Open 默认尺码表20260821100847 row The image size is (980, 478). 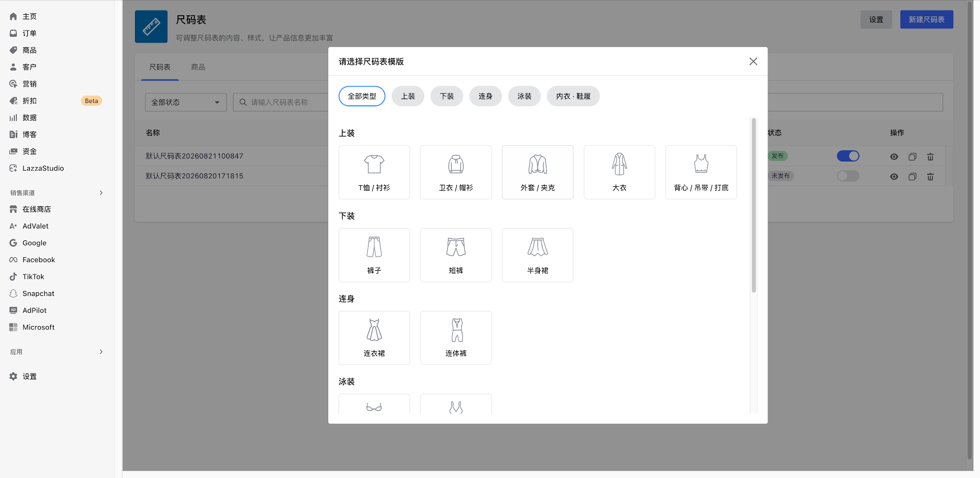click(x=194, y=156)
